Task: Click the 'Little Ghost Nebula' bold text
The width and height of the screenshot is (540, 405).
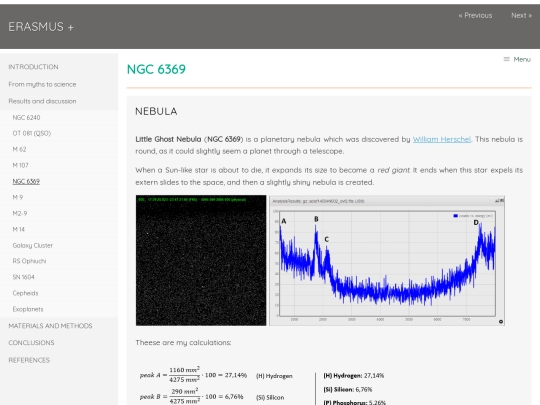Action: tap(168, 139)
